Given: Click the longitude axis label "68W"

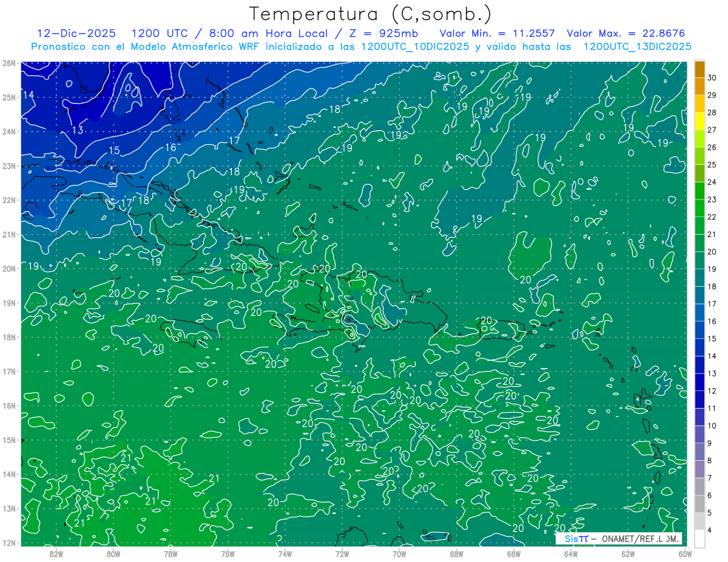Looking at the screenshot, I should click(x=456, y=553).
